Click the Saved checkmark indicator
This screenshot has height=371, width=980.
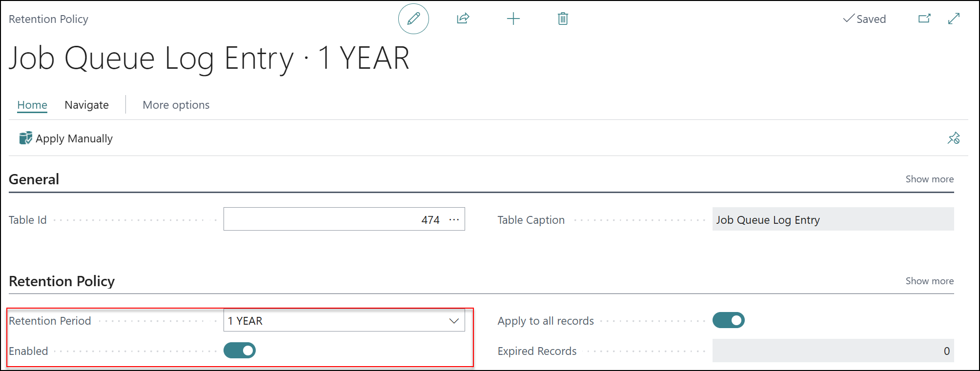click(x=864, y=19)
